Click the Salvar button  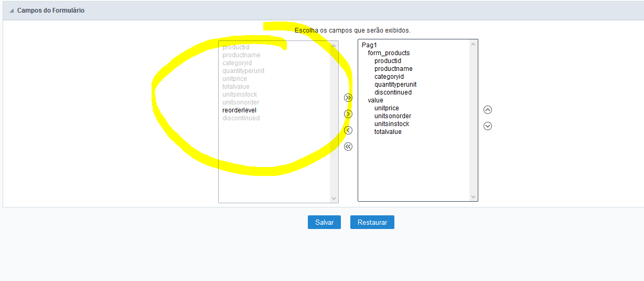tap(324, 222)
